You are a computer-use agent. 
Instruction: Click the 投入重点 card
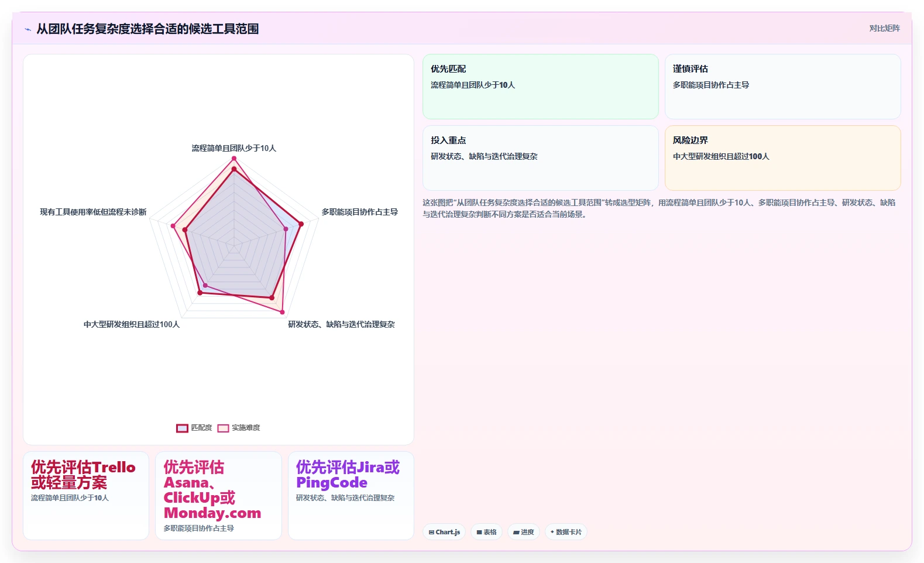[x=541, y=158]
